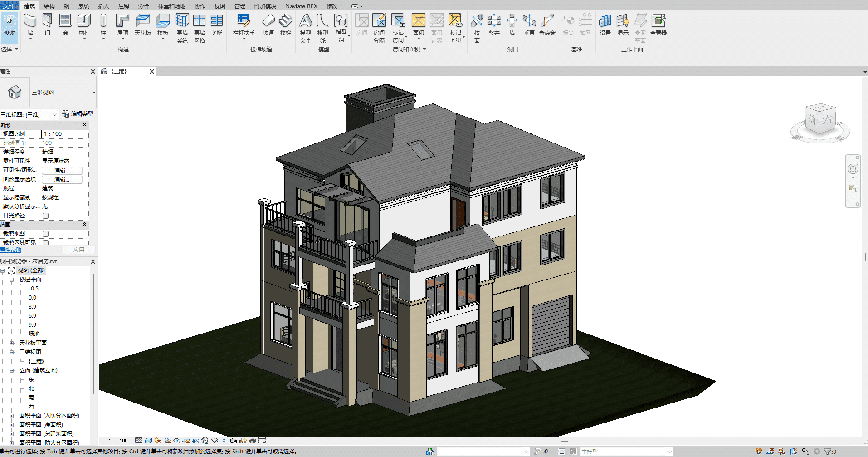
Task: Select the 模型文字 tool
Action: tap(306, 28)
